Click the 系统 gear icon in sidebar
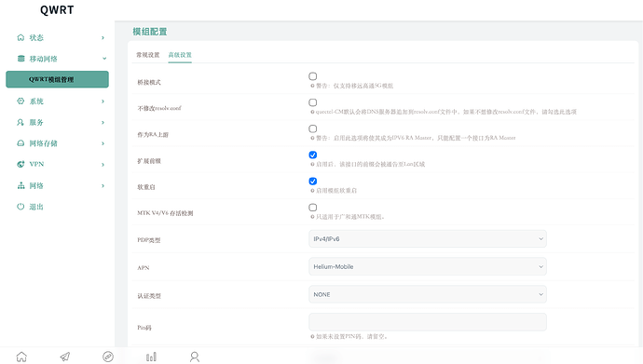Viewport: 643px width, 364px height. click(x=21, y=101)
